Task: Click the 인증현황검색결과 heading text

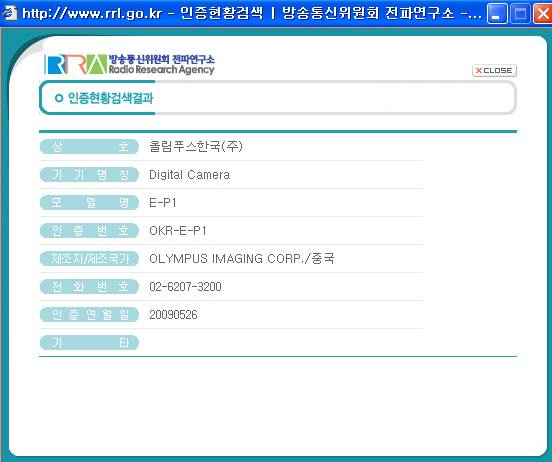Action: tap(111, 98)
